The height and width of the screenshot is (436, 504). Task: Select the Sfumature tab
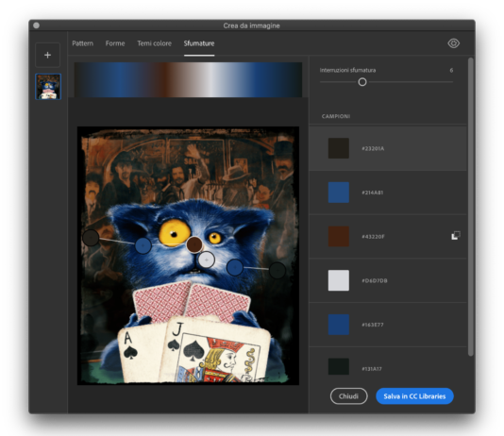pyautogui.click(x=199, y=43)
